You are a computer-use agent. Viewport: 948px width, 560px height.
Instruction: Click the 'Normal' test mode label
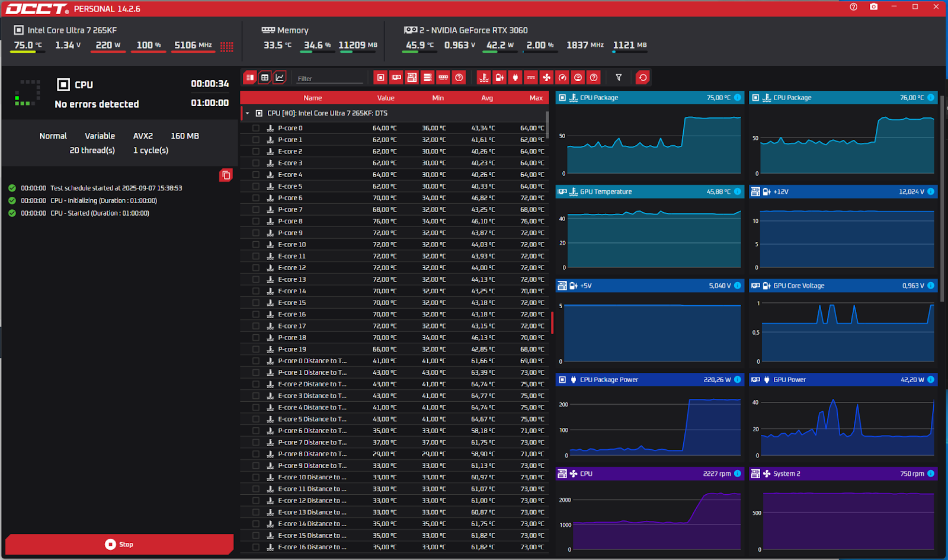tap(53, 136)
